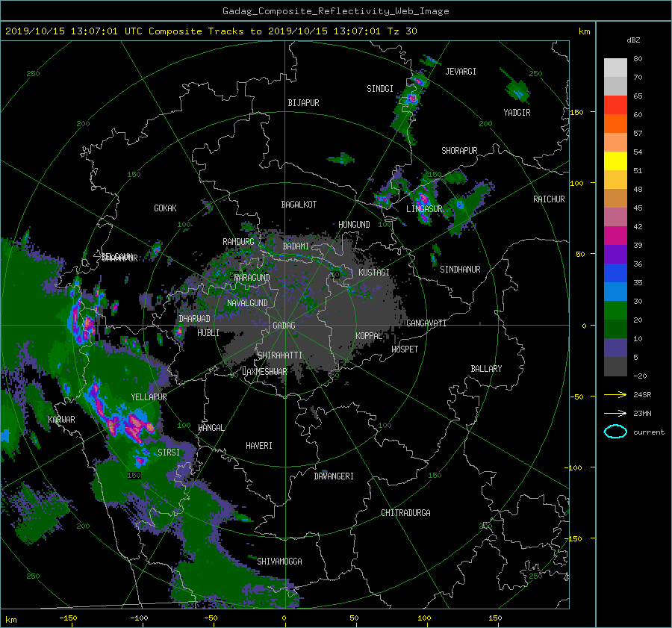Click the BALLARY label
This screenshot has width=672, height=628.
[486, 369]
